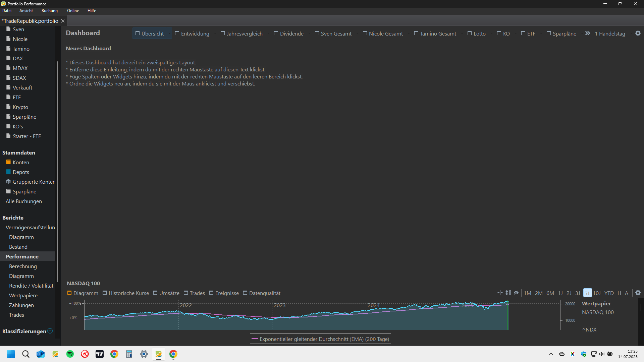Activate the crosshair tool on chart

click(x=500, y=293)
